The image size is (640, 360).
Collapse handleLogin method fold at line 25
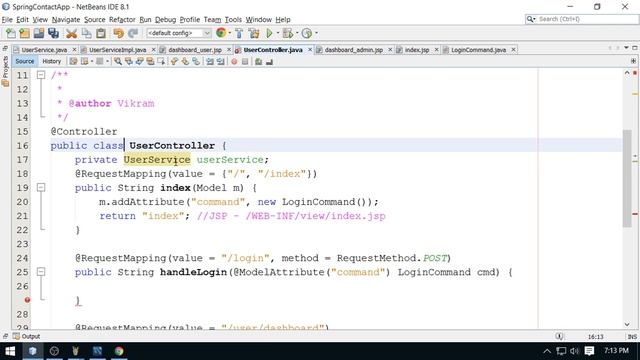pyautogui.click(x=41, y=271)
